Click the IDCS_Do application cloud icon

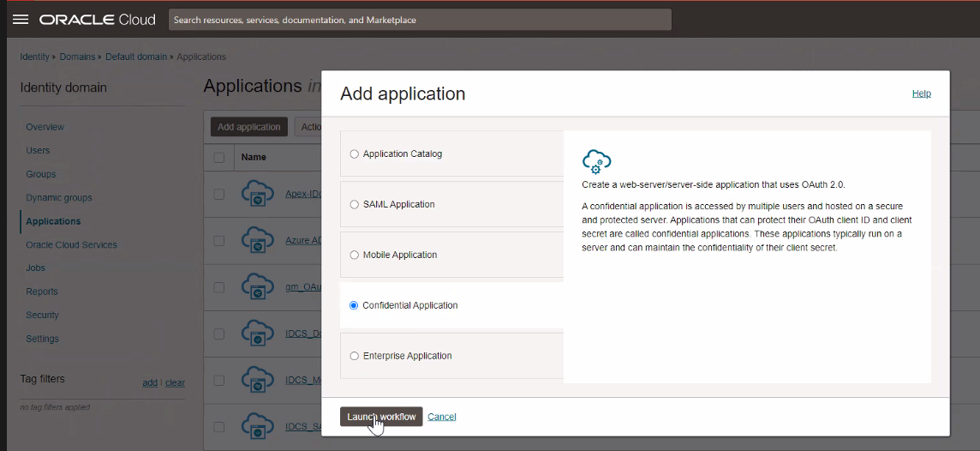click(x=258, y=334)
